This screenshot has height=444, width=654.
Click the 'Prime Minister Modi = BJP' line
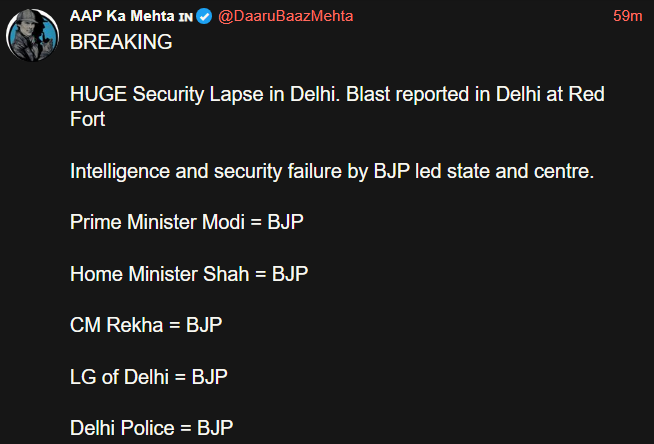click(187, 222)
